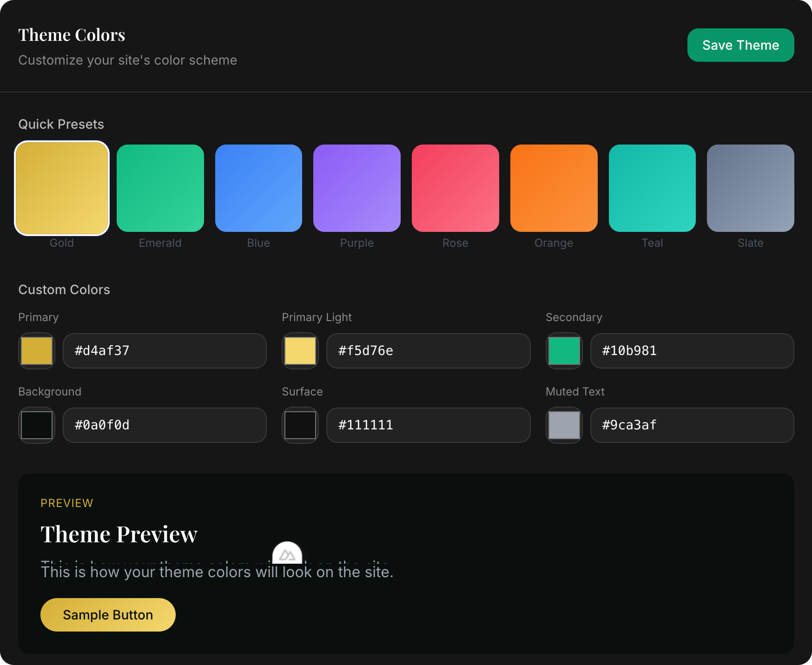Screen dimensions: 812x665
Task: Focus the Primary Light hex field #f5d76e
Action: click(x=428, y=351)
